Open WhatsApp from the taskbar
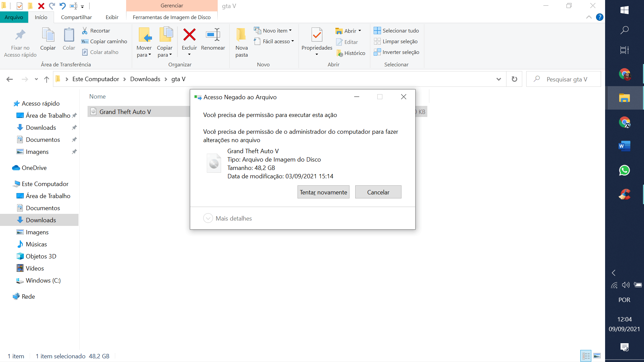The image size is (644, 362). tap(624, 170)
